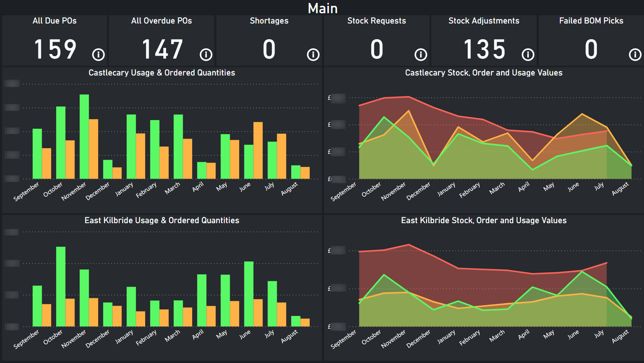Select the 135 Stock Adjustments value
Viewport: 644px width, 363px height.
(484, 49)
